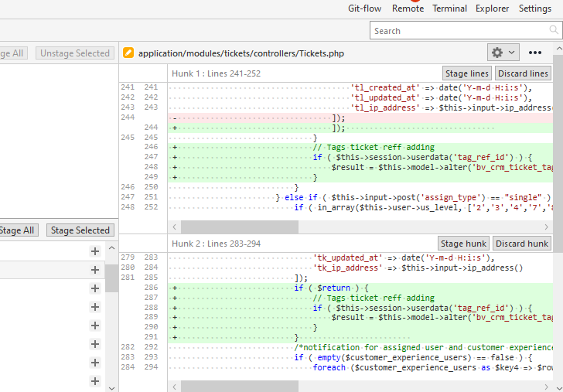Open the Remote toolbar item
This screenshot has width=563, height=392.
pos(408,9)
